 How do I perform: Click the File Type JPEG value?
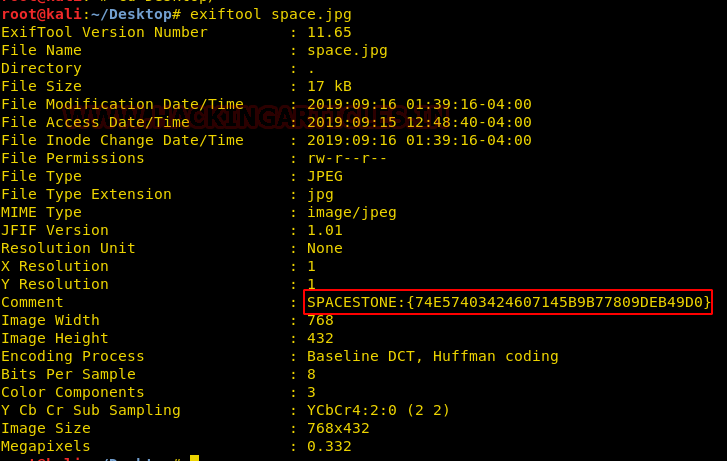coord(325,176)
